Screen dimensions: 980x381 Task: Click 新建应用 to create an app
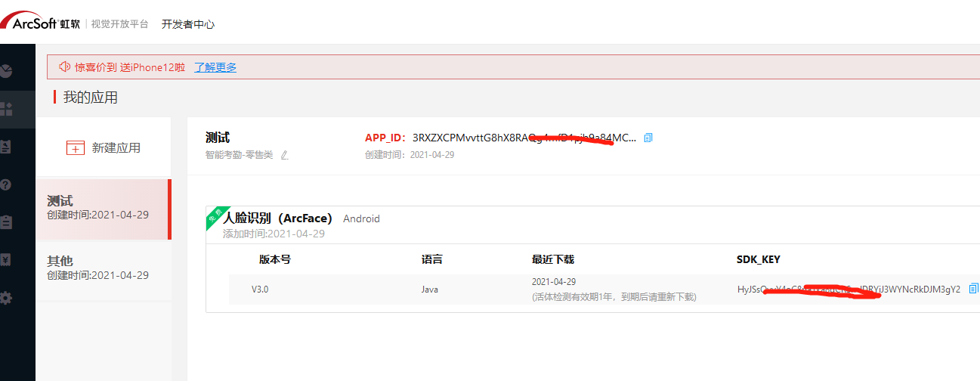point(103,147)
